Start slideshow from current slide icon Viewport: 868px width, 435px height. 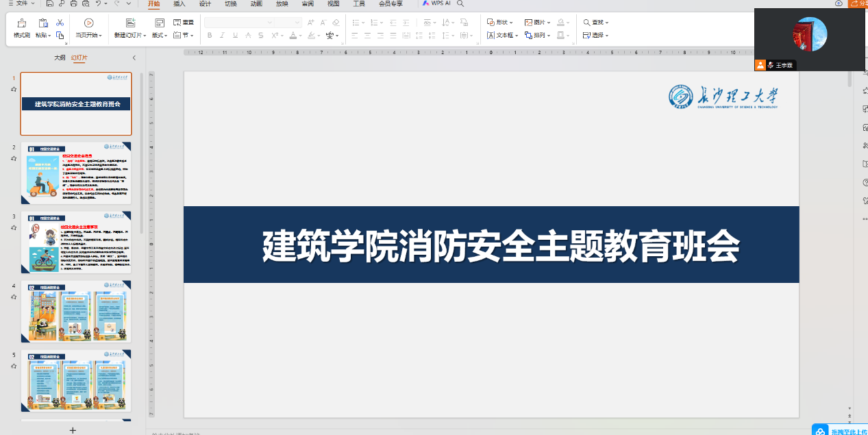pyautogui.click(x=88, y=23)
